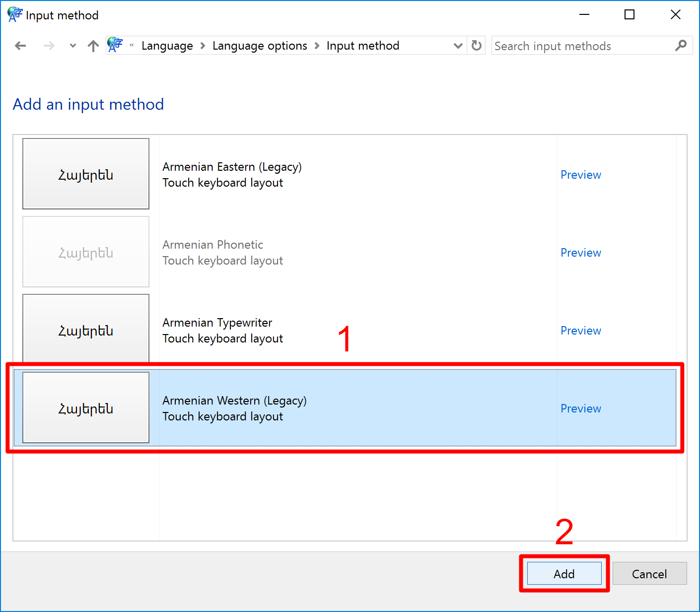Image resolution: width=700 pixels, height=612 pixels.
Task: Go up one level with Up arrow
Action: tap(93, 46)
